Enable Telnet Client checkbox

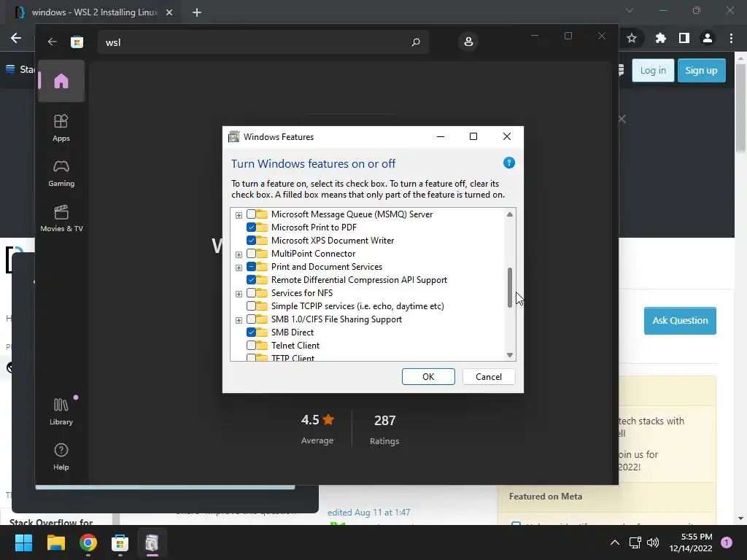click(x=251, y=345)
